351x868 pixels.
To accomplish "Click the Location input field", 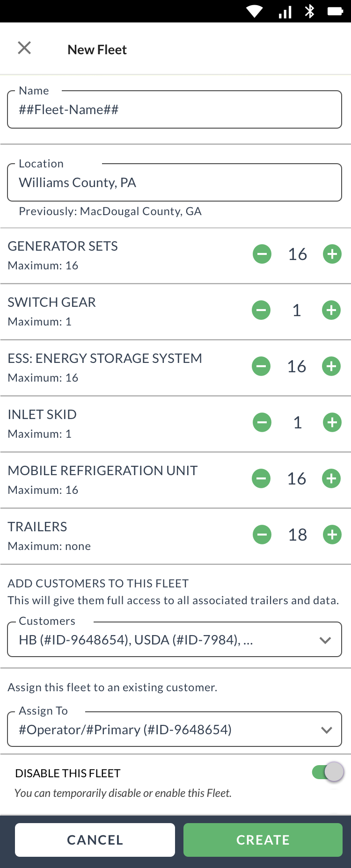I will [175, 182].
